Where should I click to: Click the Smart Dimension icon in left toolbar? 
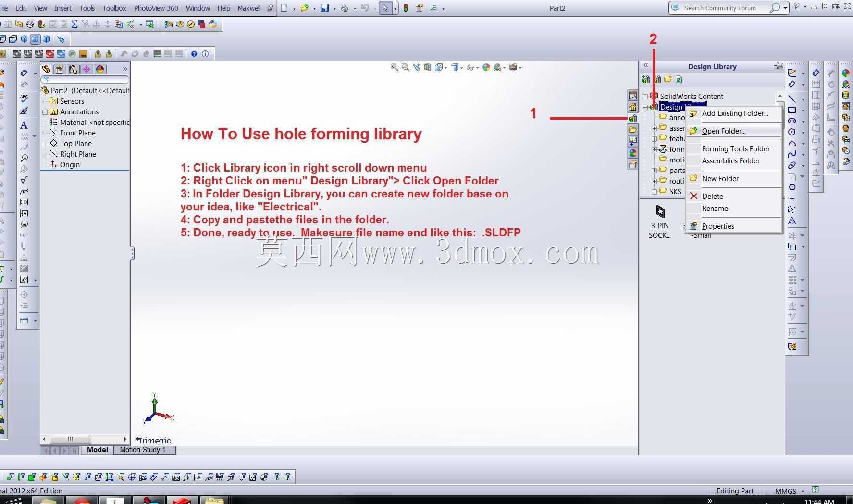(x=24, y=73)
